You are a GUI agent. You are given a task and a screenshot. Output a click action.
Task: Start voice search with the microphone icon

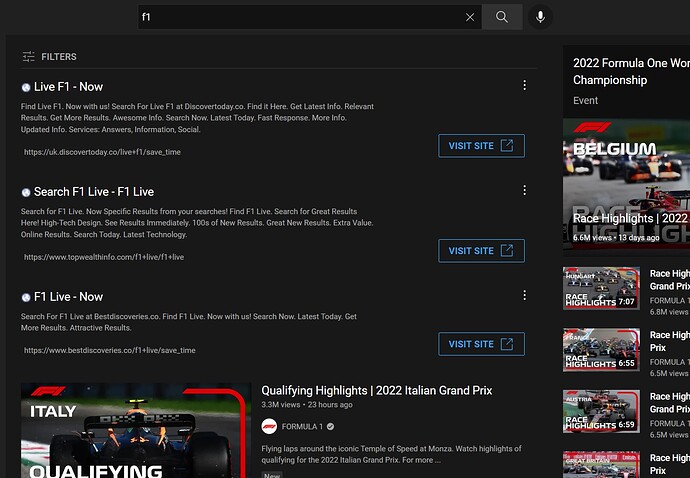(x=540, y=17)
